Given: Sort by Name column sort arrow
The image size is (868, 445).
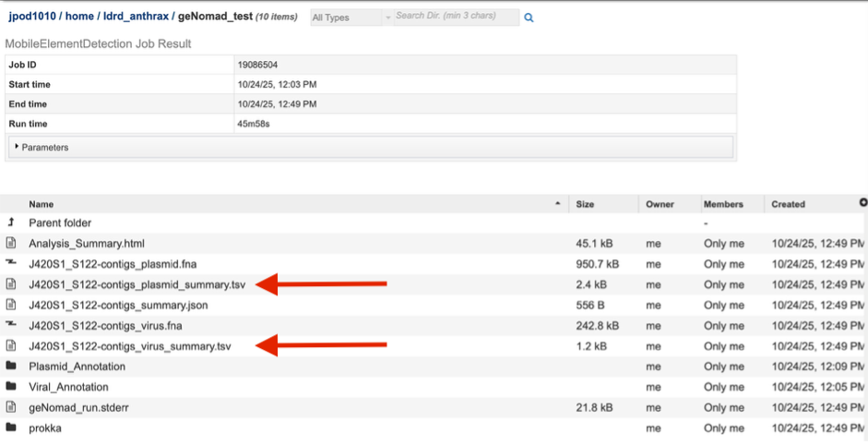Looking at the screenshot, I should pyautogui.click(x=557, y=204).
